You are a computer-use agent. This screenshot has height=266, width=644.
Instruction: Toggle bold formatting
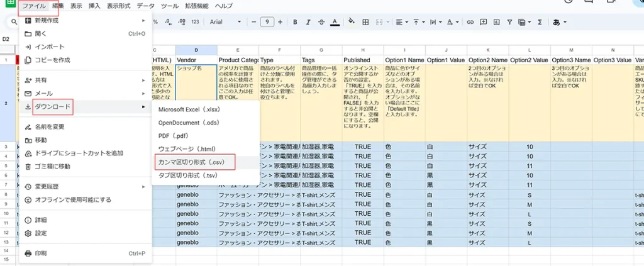(x=295, y=22)
